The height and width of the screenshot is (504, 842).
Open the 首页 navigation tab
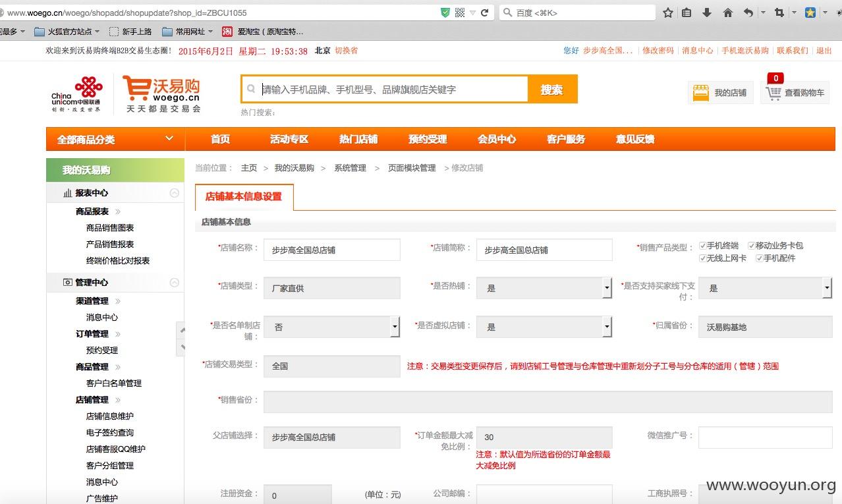click(x=220, y=139)
